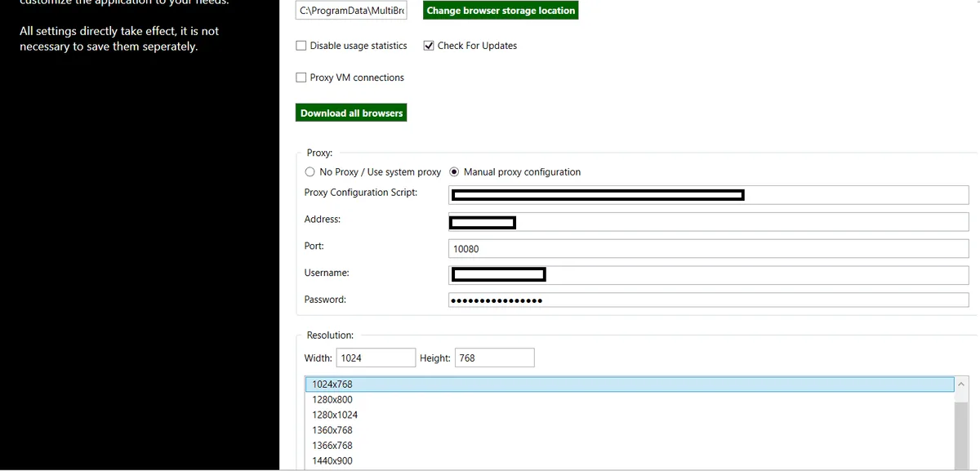This screenshot has height=471, width=980.
Task: Click the proxy Address input field
Action: coord(709,222)
